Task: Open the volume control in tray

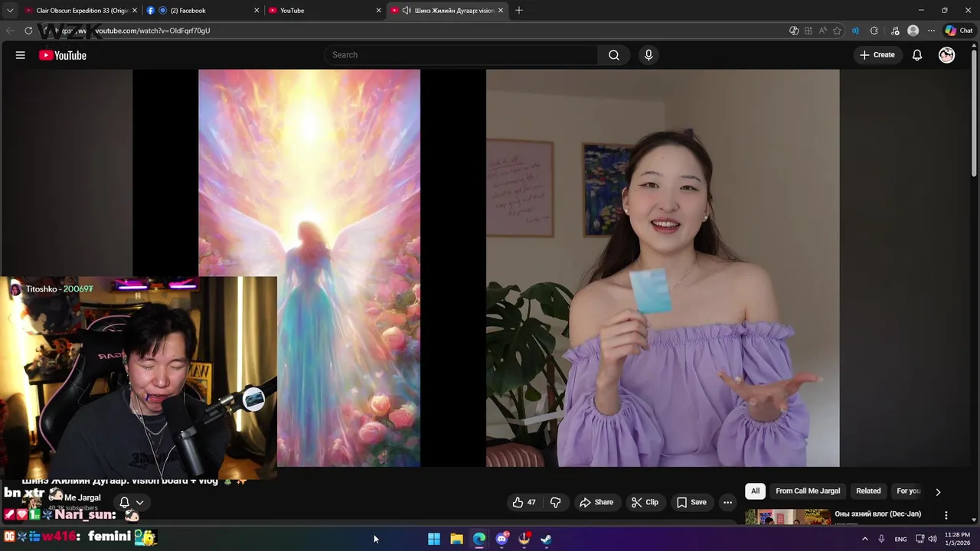Action: 932,539
